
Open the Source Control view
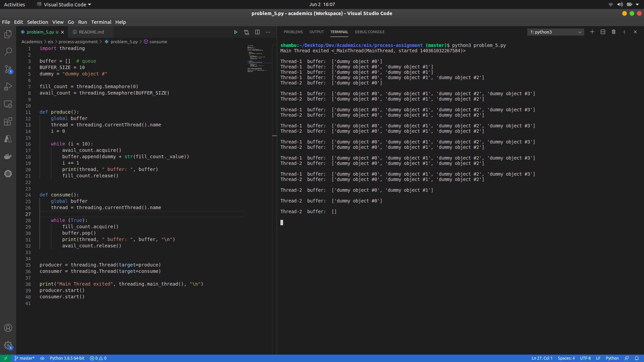[8, 69]
